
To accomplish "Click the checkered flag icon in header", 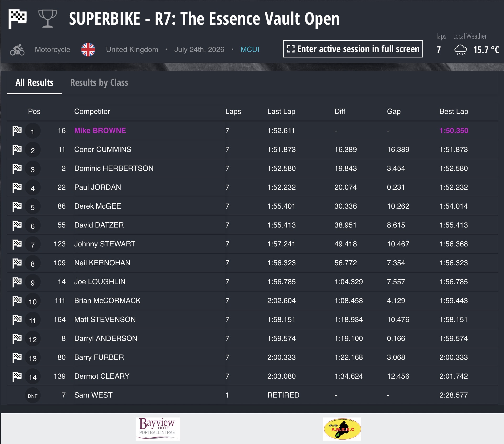I will 18,19.
